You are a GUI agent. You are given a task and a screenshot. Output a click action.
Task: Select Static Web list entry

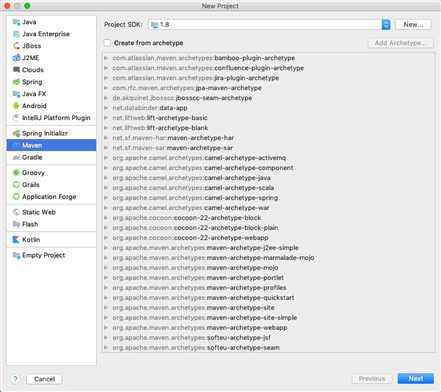51,212
